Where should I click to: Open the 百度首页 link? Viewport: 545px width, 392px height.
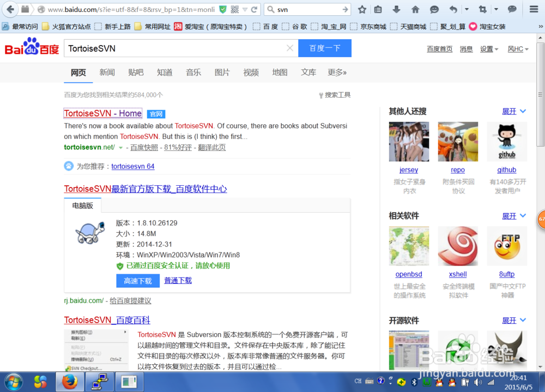440,49
